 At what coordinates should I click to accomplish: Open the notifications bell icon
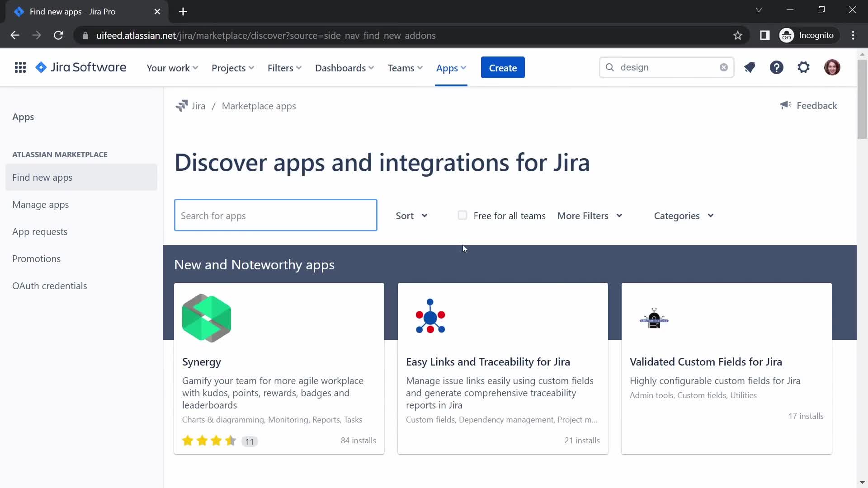(x=750, y=68)
